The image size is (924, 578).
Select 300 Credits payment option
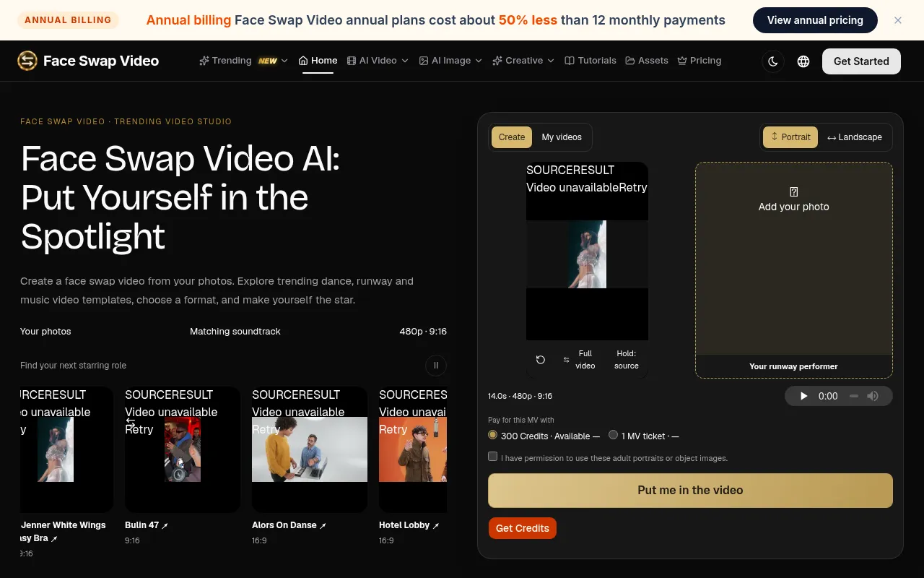pos(493,435)
